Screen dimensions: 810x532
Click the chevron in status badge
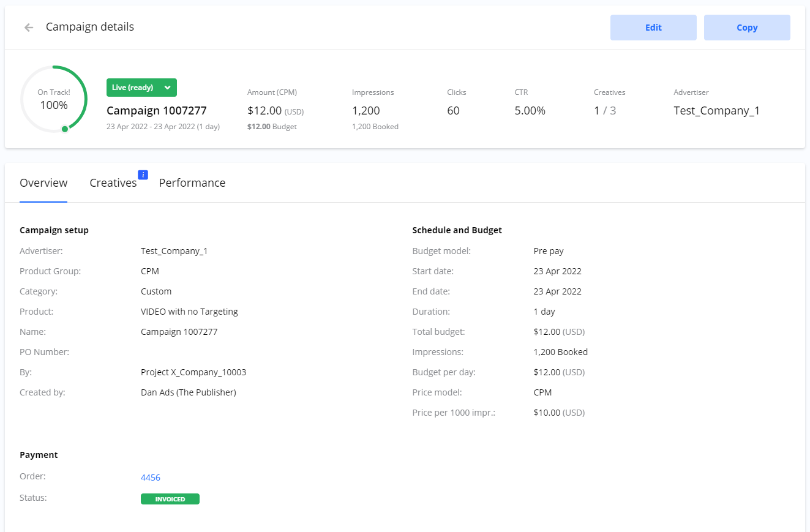click(167, 88)
